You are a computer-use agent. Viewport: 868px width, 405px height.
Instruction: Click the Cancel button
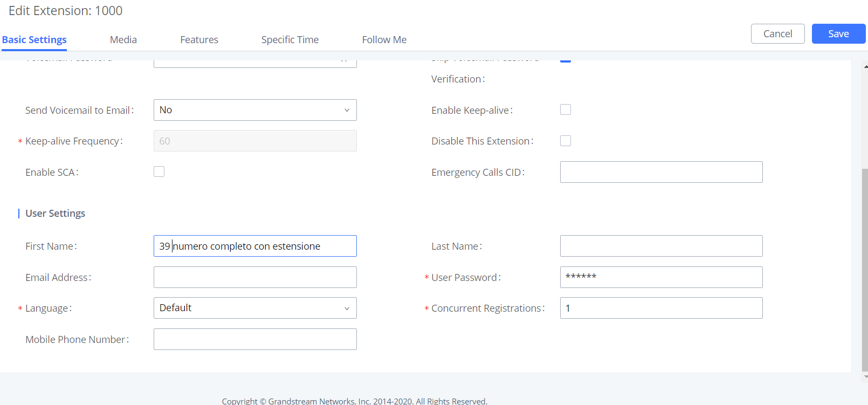pyautogui.click(x=778, y=33)
